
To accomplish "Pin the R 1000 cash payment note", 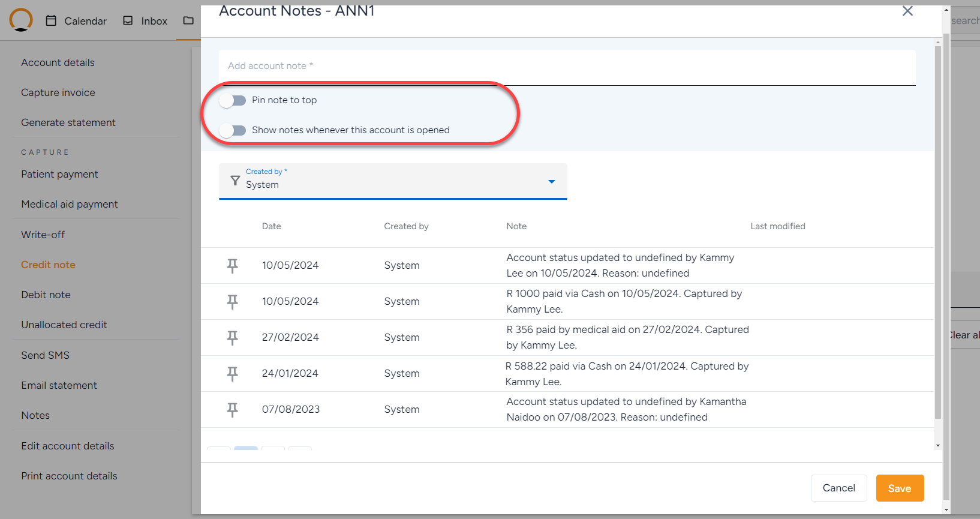I will [232, 302].
